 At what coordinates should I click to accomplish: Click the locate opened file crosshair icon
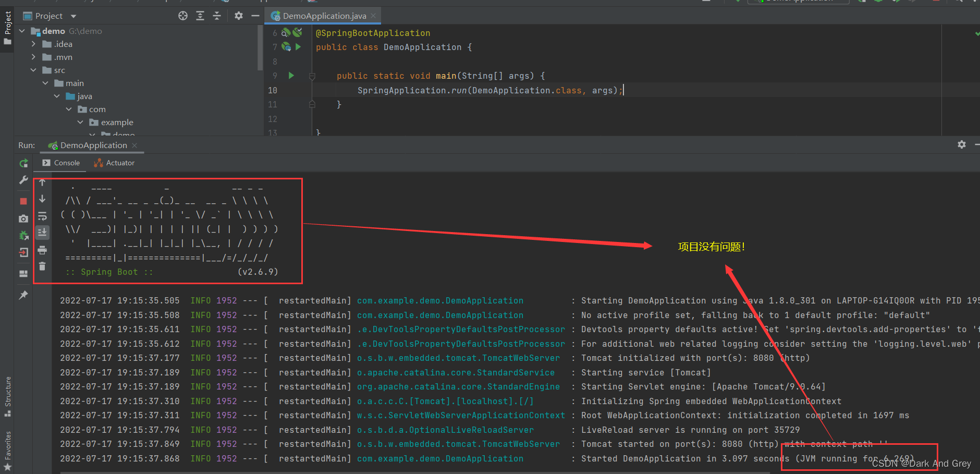[x=183, y=16]
